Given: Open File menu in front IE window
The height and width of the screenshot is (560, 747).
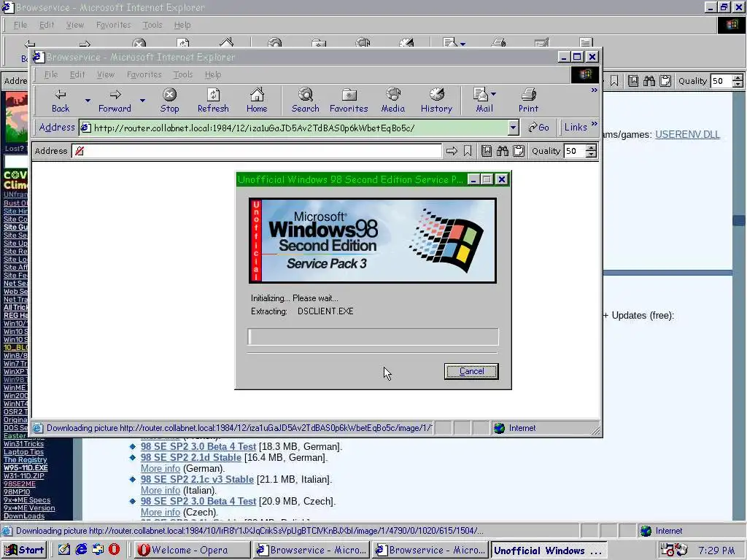Looking at the screenshot, I should pos(51,74).
